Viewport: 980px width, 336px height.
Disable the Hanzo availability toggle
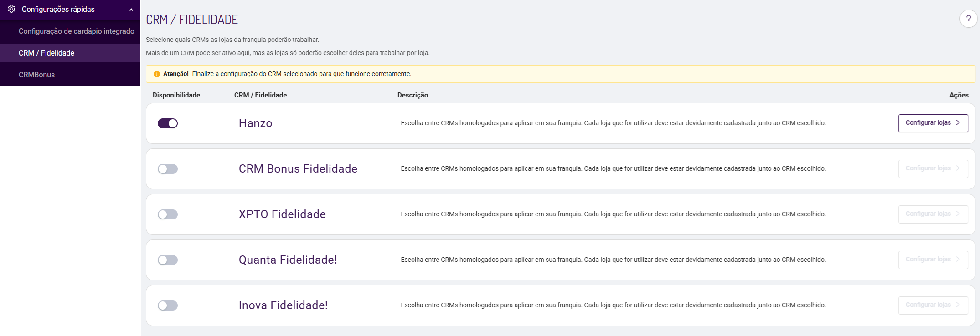[x=168, y=123]
